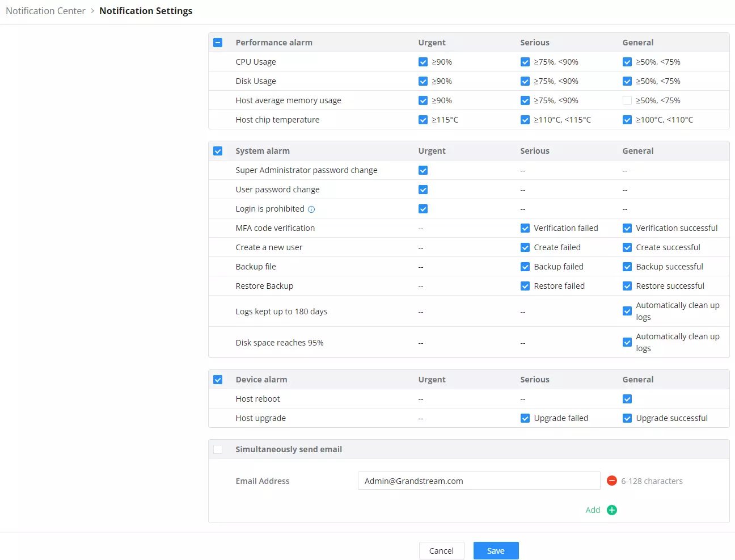Uncheck MFA Verification failed checkbox
This screenshot has height=560, width=735.
[525, 228]
